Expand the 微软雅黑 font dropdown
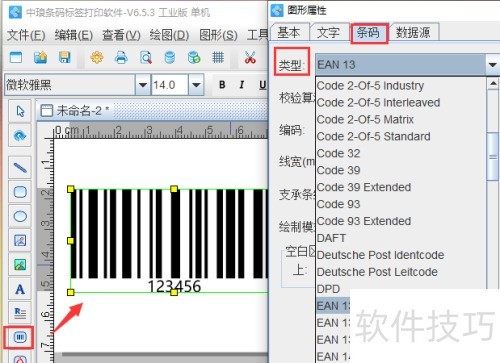 point(143,85)
